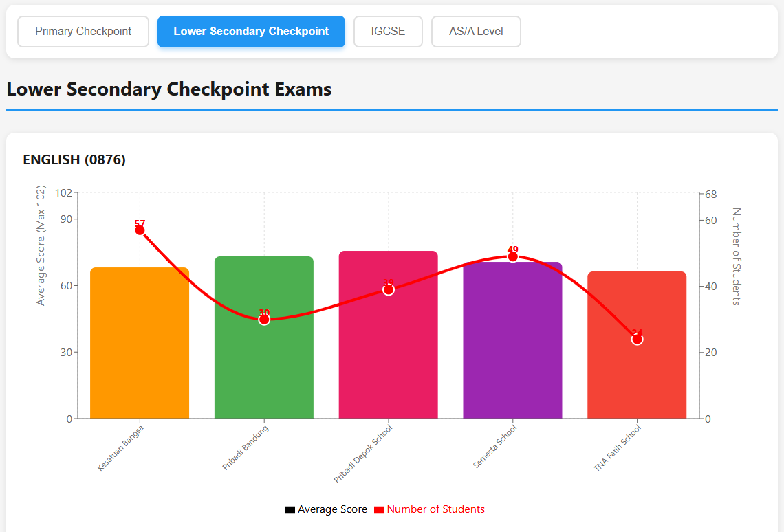Toggle the Number of Students legend entry
784x532 pixels.
pos(428,509)
